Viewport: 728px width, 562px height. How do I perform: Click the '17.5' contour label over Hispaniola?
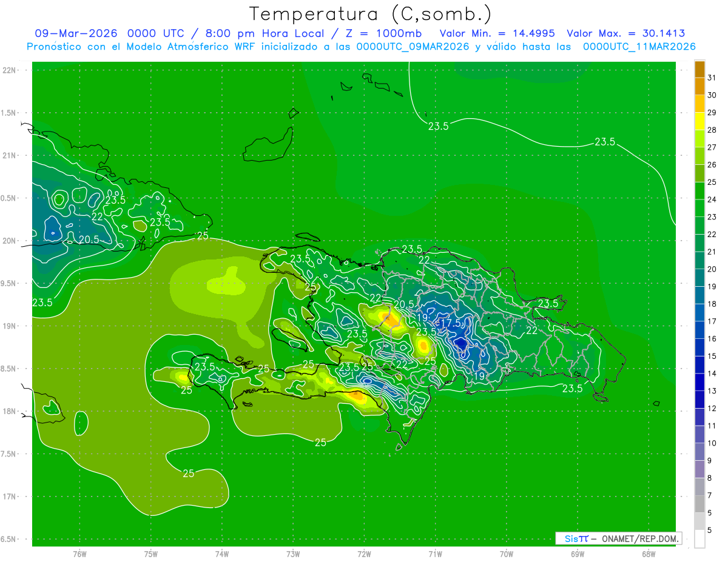[451, 323]
